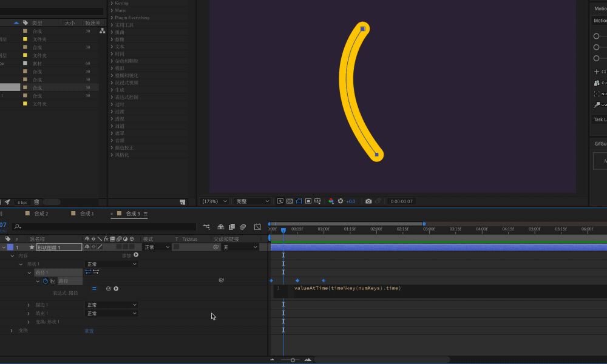Screen dimensions: 607x364
Task: Expand the 描边 1 stroke property group
Action: coord(29,305)
